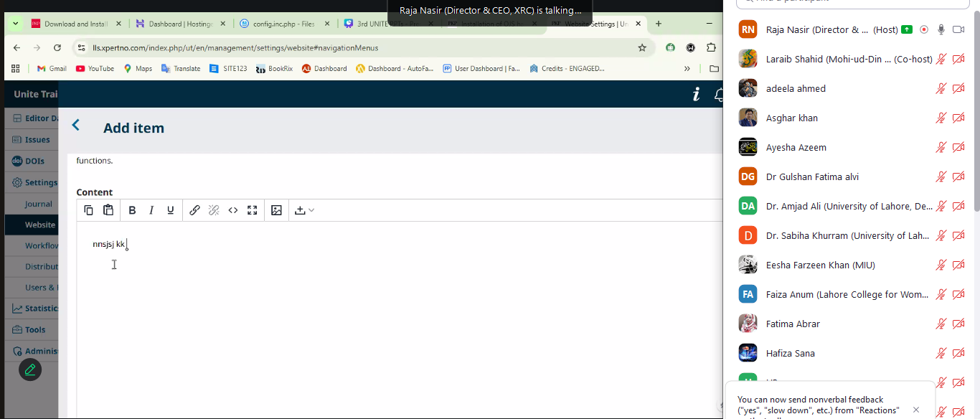Open the config.inc.php browser tab
The width and height of the screenshot is (980, 419).
tap(283, 24)
